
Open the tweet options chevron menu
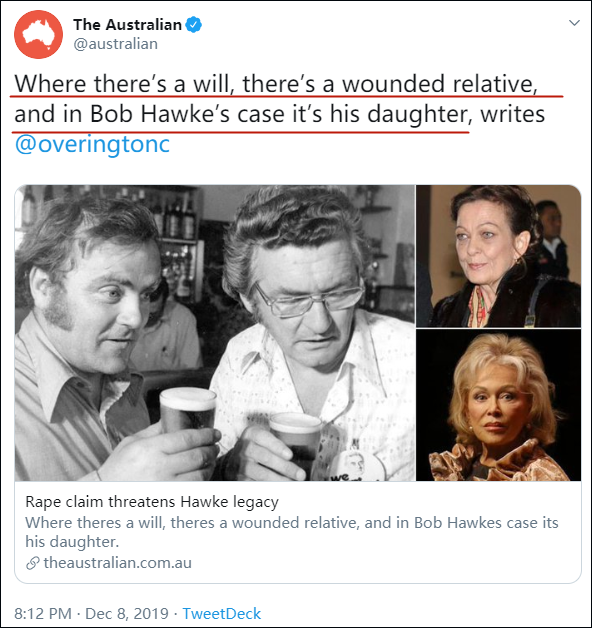[x=574, y=23]
